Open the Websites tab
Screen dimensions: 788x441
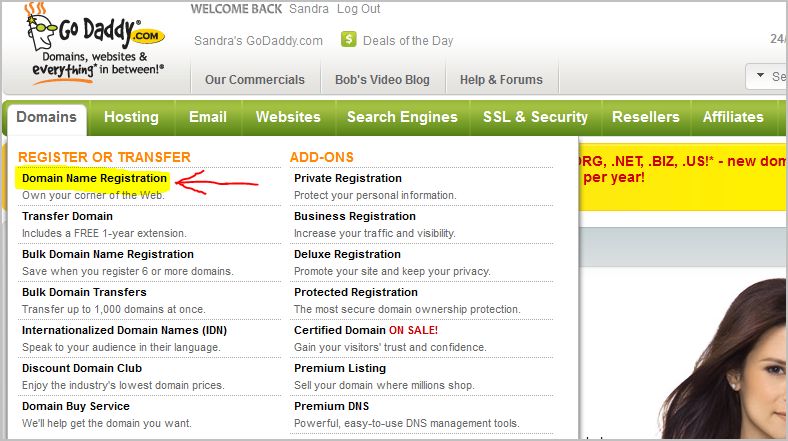pos(288,117)
